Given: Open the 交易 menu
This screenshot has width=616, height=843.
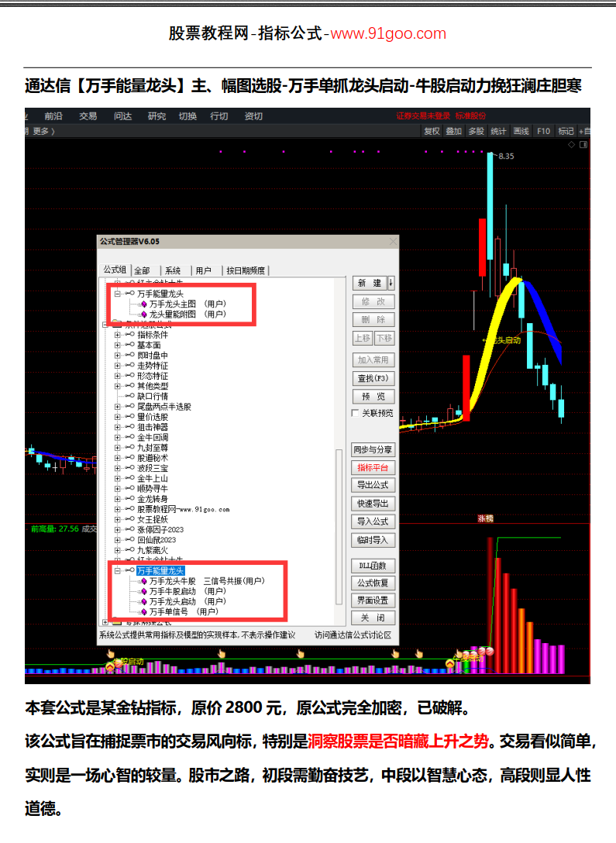Looking at the screenshot, I should 88,116.
